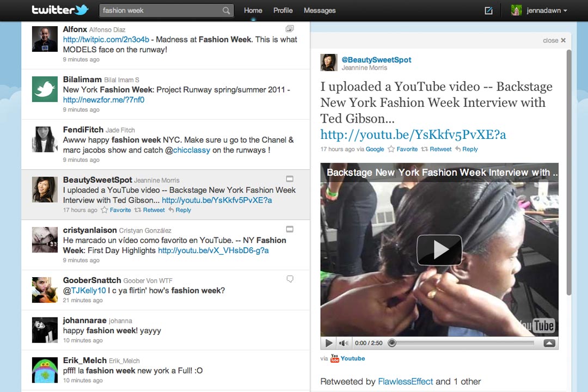
Task: Open johannarae's avatar picture
Action: (45, 330)
